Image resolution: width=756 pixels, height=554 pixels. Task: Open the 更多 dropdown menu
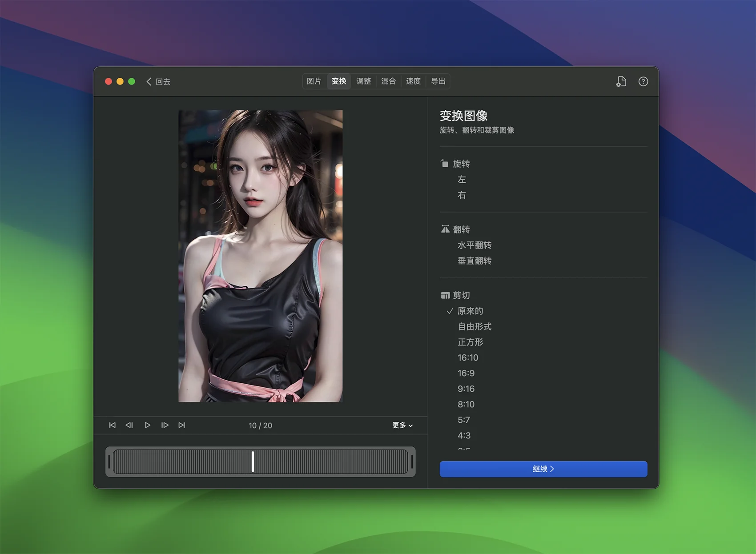[x=402, y=426]
